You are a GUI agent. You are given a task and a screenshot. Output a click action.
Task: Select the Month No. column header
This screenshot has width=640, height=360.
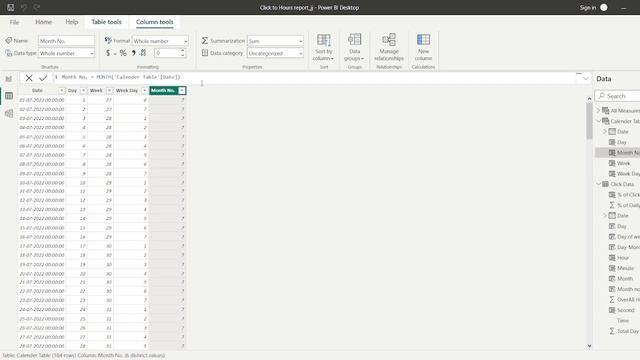(163, 91)
